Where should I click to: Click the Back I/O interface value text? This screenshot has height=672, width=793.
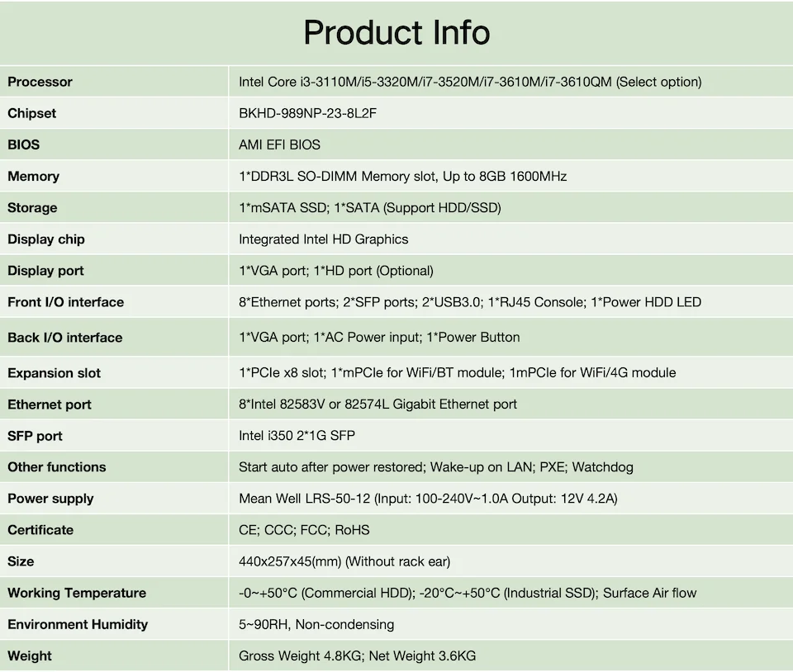379,337
